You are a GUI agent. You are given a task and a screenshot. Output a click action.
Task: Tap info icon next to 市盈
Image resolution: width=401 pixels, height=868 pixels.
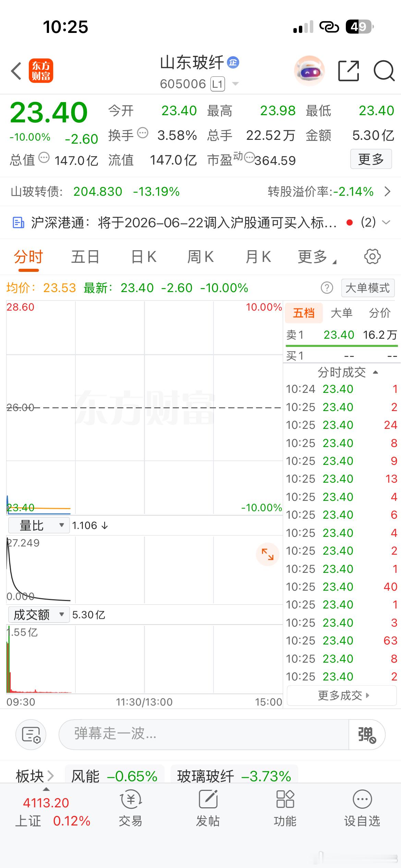click(x=250, y=158)
